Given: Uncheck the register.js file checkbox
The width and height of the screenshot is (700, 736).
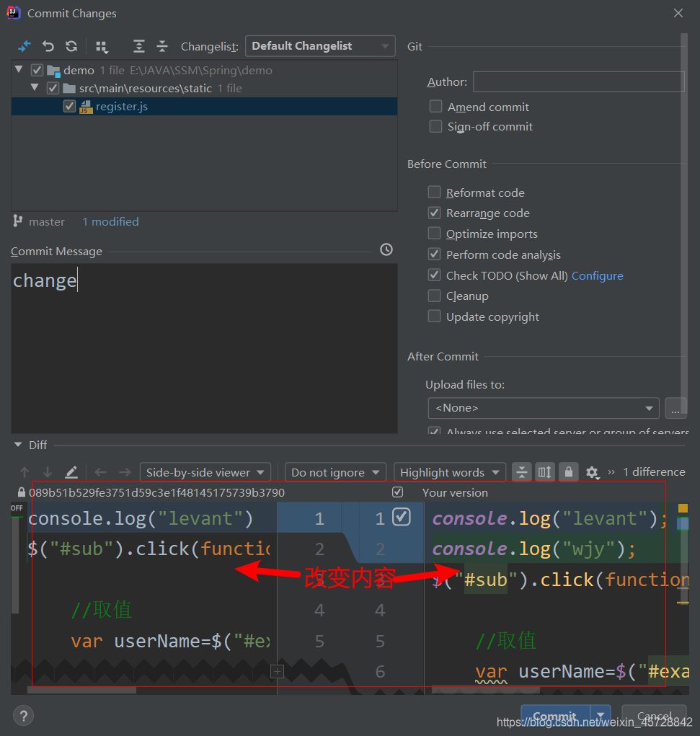Looking at the screenshot, I should click(69, 107).
